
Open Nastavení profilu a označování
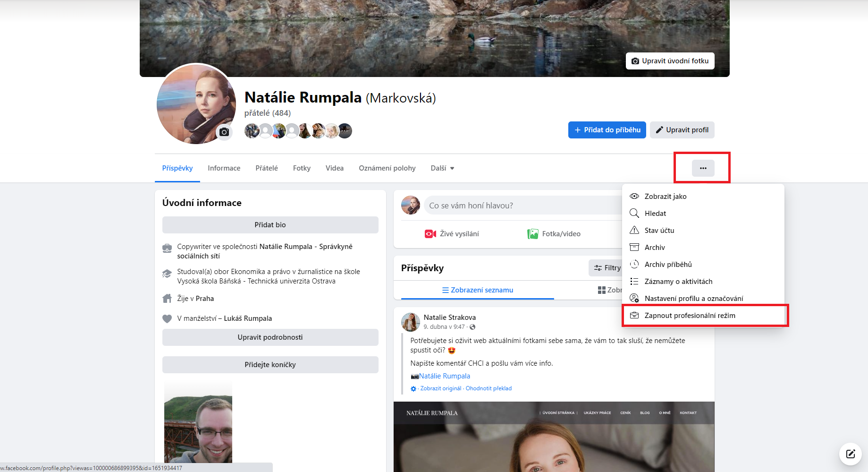[703, 299]
